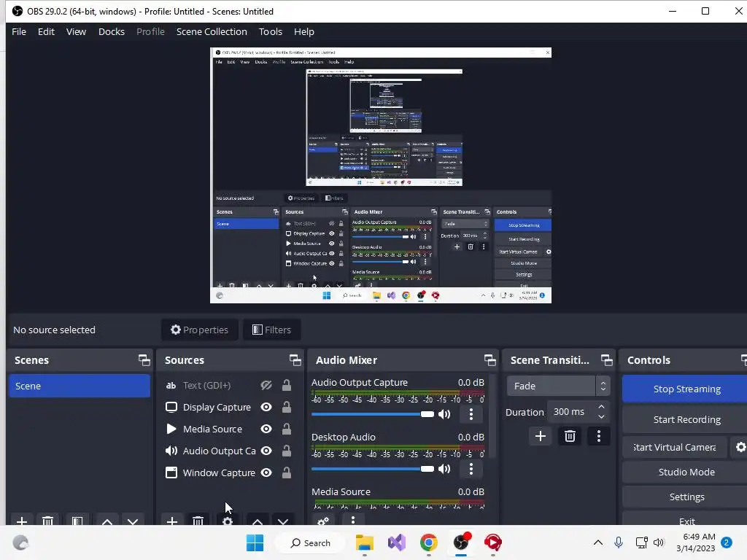The height and width of the screenshot is (560, 747).
Task: Adjust the Audio Output Capture volume slider
Action: point(373,414)
